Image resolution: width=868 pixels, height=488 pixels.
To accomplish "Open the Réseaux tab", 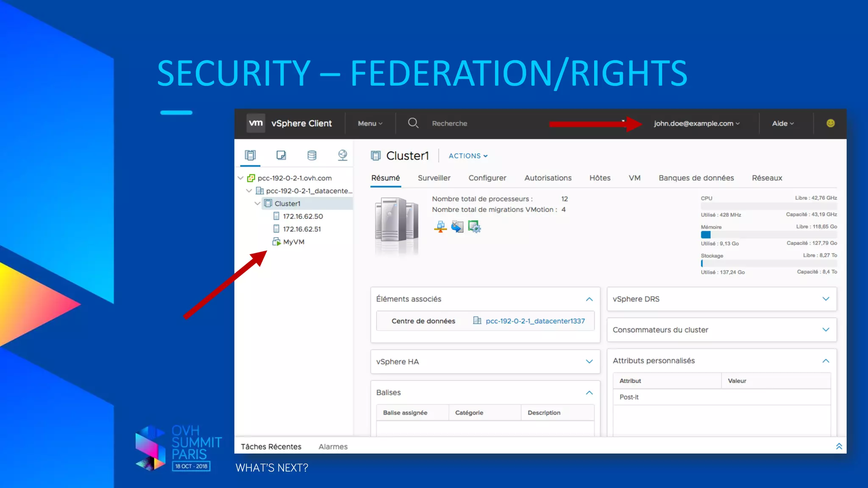I will coord(767,178).
